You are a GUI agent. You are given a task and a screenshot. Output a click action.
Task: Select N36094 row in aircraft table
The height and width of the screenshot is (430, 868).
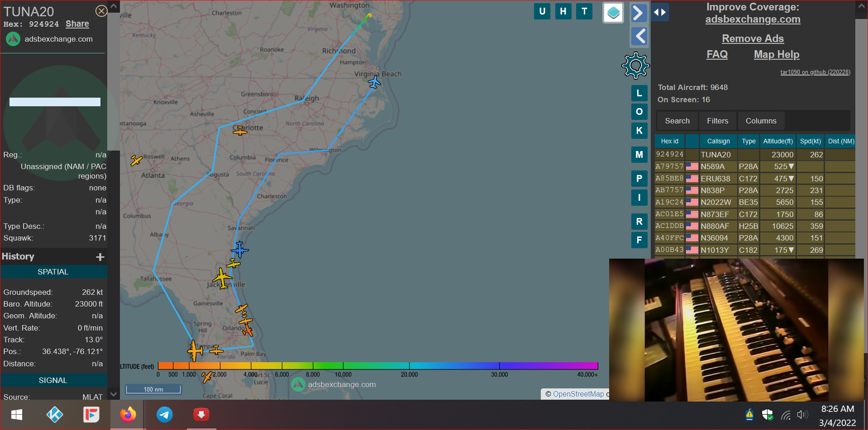click(755, 238)
